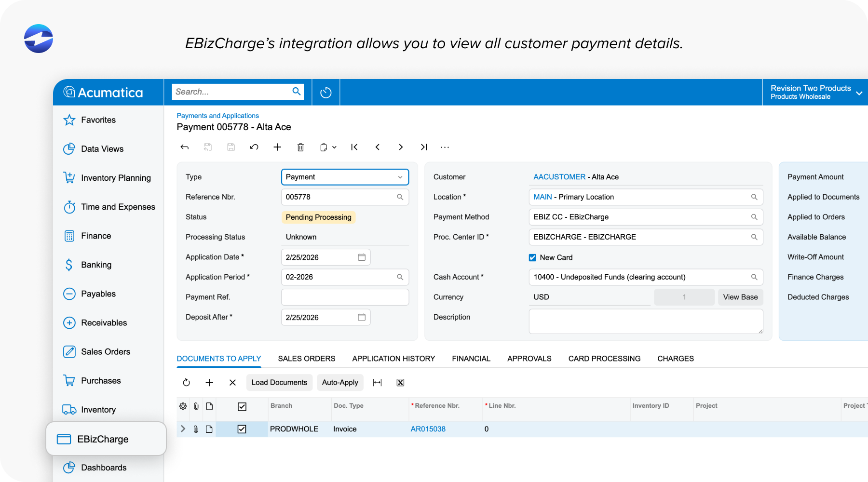The image size is (868, 482).
Task: Uncheck the New Card checkbox
Action: [x=532, y=257]
